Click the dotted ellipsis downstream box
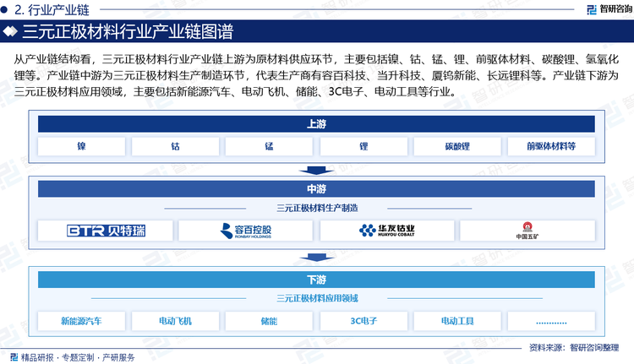Screen dimensions: 634x364 point(551,321)
